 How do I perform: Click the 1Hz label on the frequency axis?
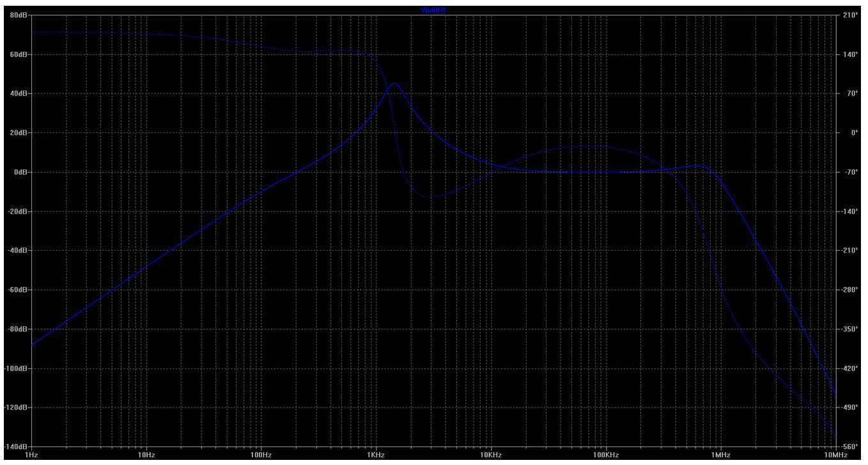pyautogui.click(x=31, y=455)
